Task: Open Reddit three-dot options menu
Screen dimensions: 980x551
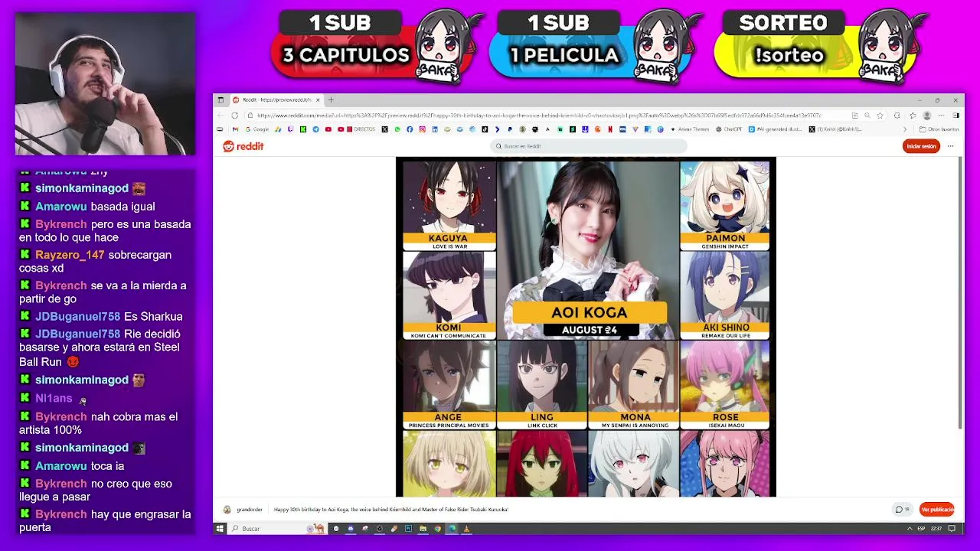Action: pos(951,146)
